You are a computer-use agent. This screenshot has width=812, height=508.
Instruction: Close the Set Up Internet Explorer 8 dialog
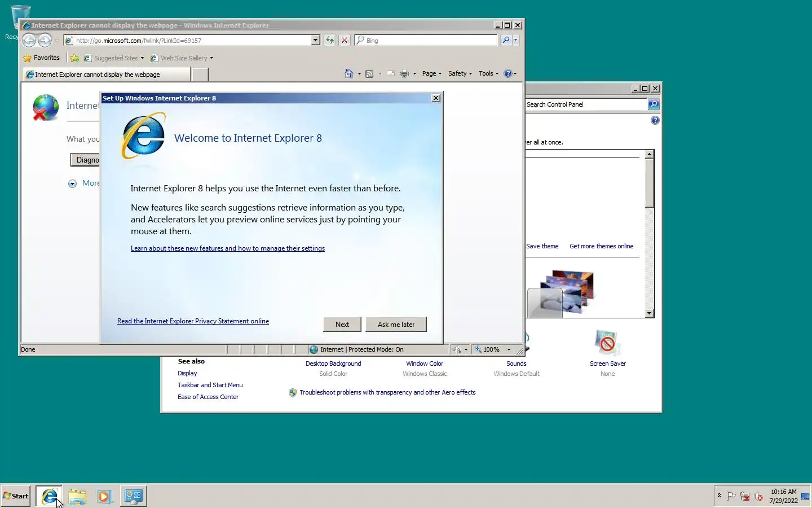436,98
